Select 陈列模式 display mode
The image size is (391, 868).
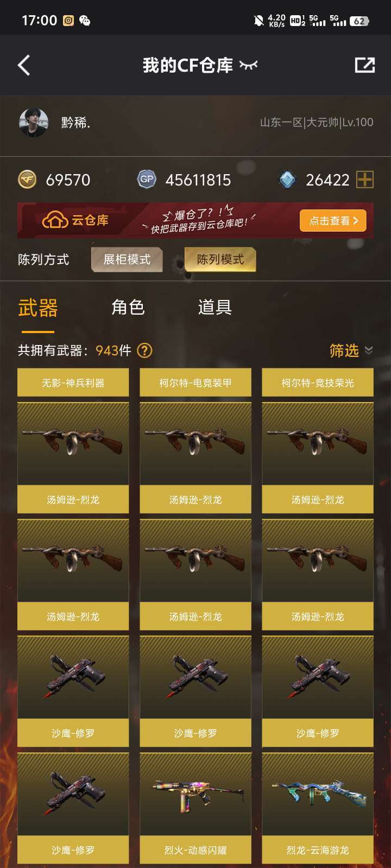click(220, 259)
